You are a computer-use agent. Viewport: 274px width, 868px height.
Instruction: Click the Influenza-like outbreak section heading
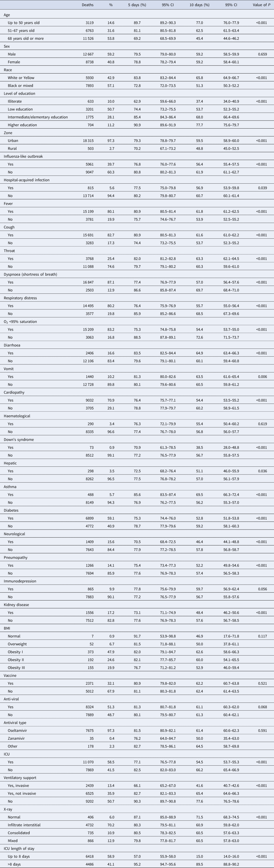[x=23, y=156]
